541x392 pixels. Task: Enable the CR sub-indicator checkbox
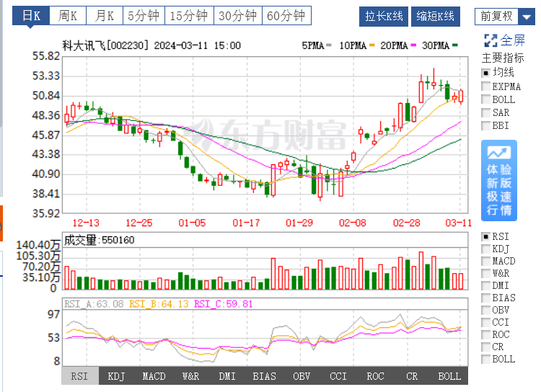(x=485, y=347)
